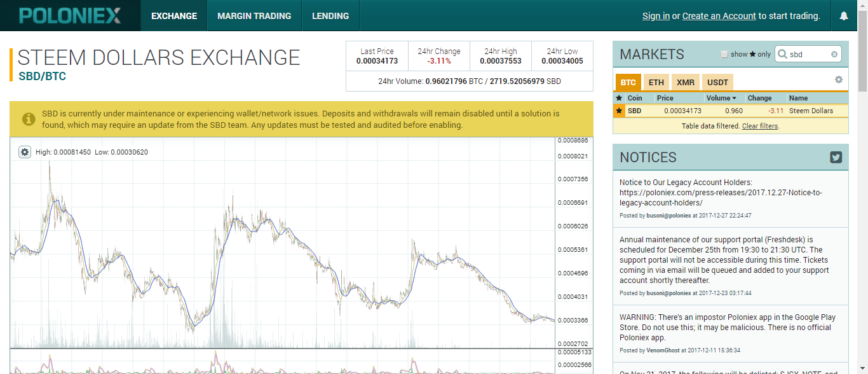Open Twitter icon in Notices header
868x374 pixels.
836,158
